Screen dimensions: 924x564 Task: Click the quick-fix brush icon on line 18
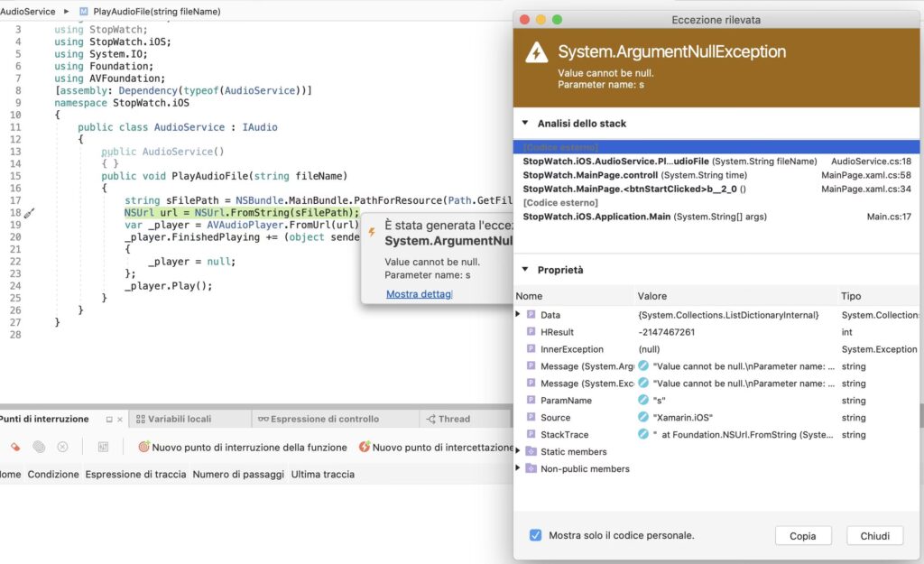coord(29,213)
